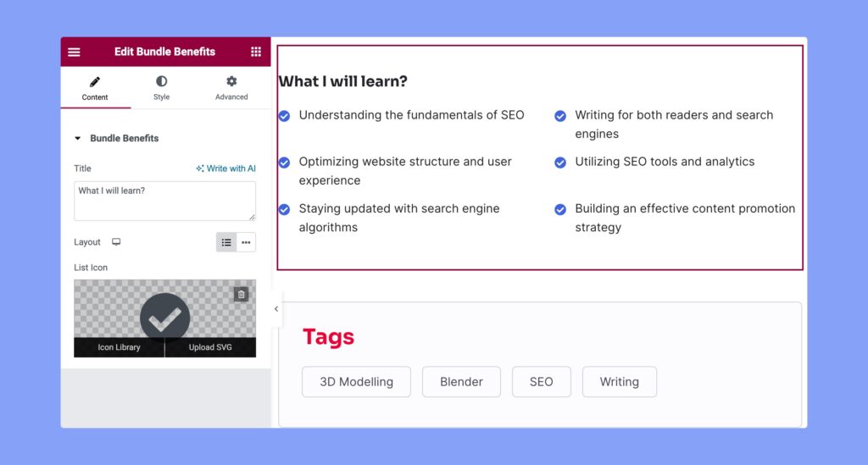This screenshot has width=868, height=465.
Task: Click the Blender tag
Action: (x=461, y=381)
